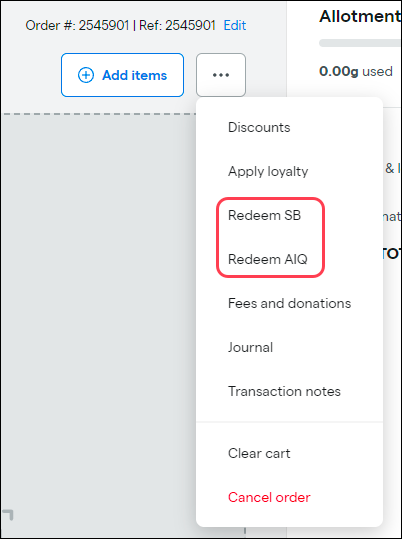Click the red Cancel order option
The height and width of the screenshot is (539, 402).
269,497
